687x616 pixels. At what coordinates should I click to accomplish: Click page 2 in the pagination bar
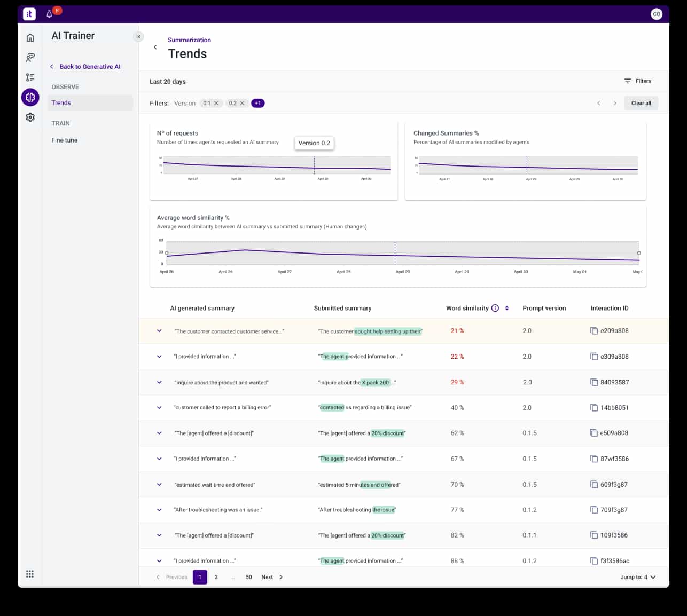216,577
